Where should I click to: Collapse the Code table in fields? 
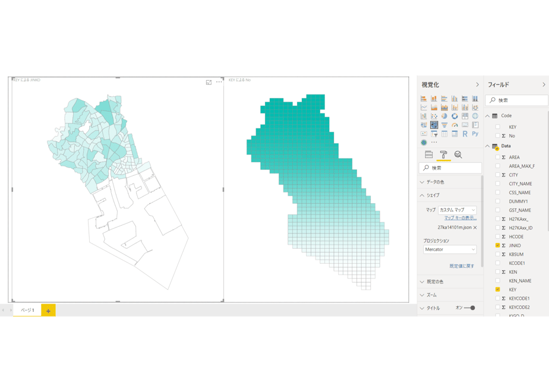487,116
